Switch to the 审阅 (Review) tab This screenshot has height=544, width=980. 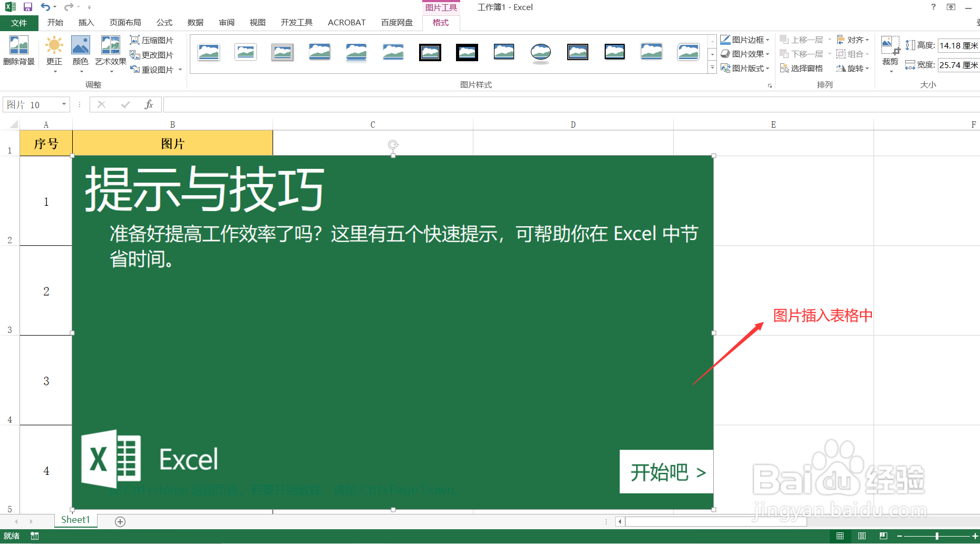coord(227,23)
